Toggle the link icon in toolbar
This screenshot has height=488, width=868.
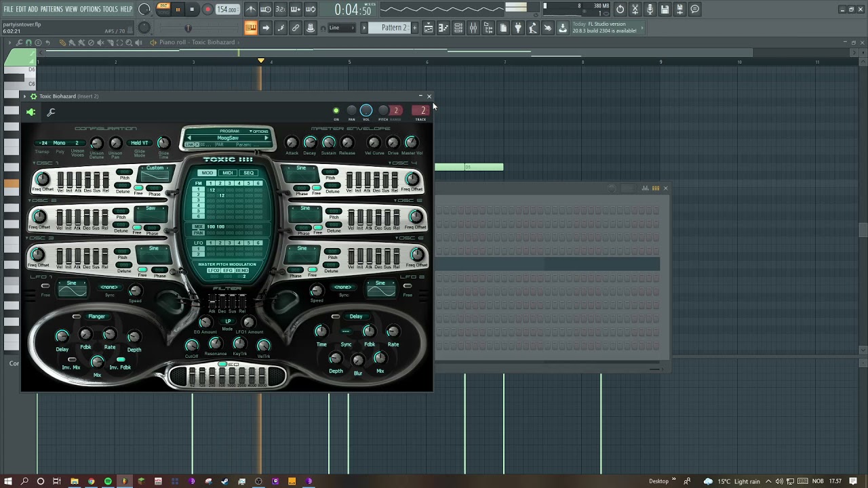point(295,28)
